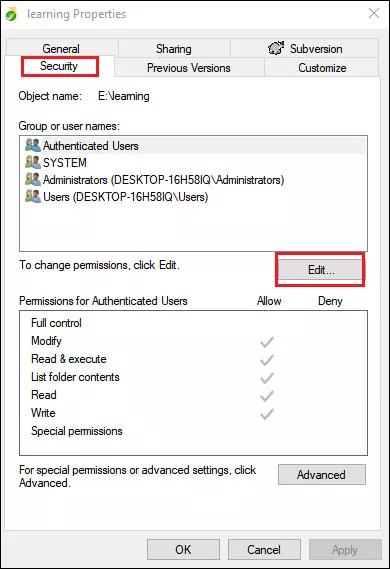Close the learning Properties dialog

pyautogui.click(x=374, y=13)
